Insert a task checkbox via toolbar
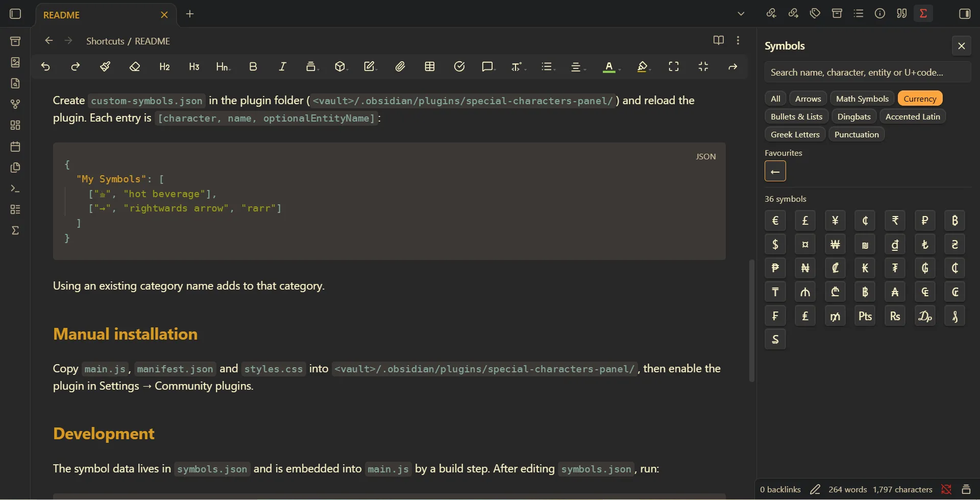The height and width of the screenshot is (500, 980). pos(459,67)
